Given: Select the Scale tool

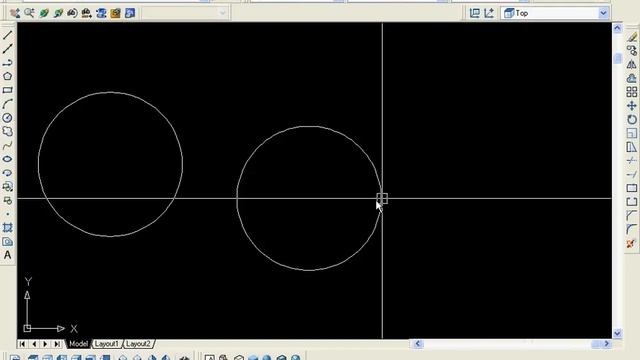Looking at the screenshot, I should (x=632, y=133).
